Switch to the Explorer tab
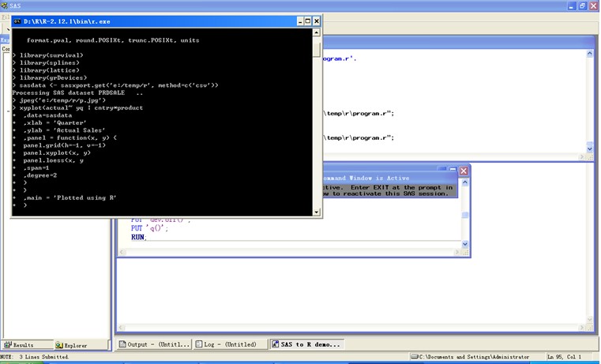 tap(71, 345)
